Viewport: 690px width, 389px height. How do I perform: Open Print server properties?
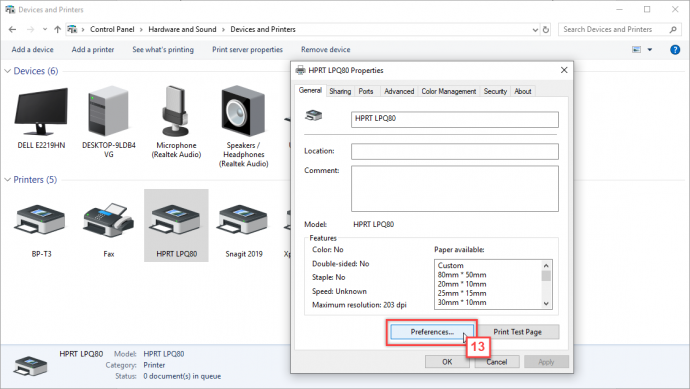coord(247,50)
